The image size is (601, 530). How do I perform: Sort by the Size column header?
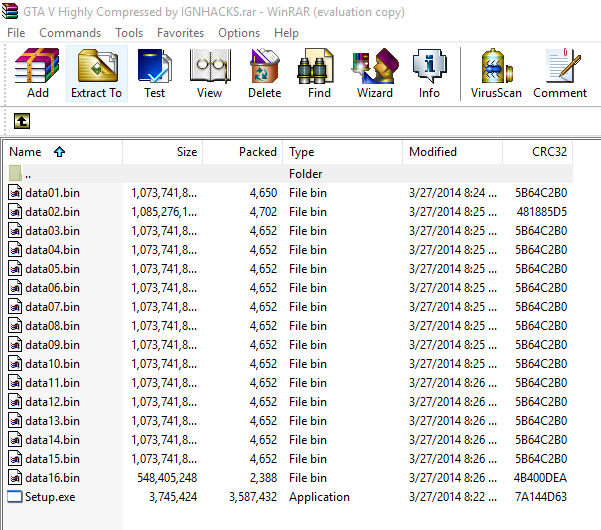point(163,152)
